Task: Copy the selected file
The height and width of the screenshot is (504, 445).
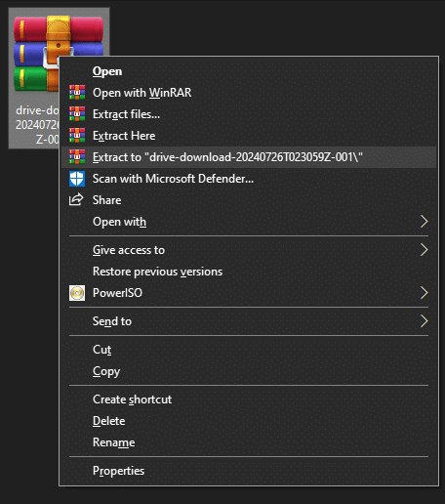Action: pos(249,371)
